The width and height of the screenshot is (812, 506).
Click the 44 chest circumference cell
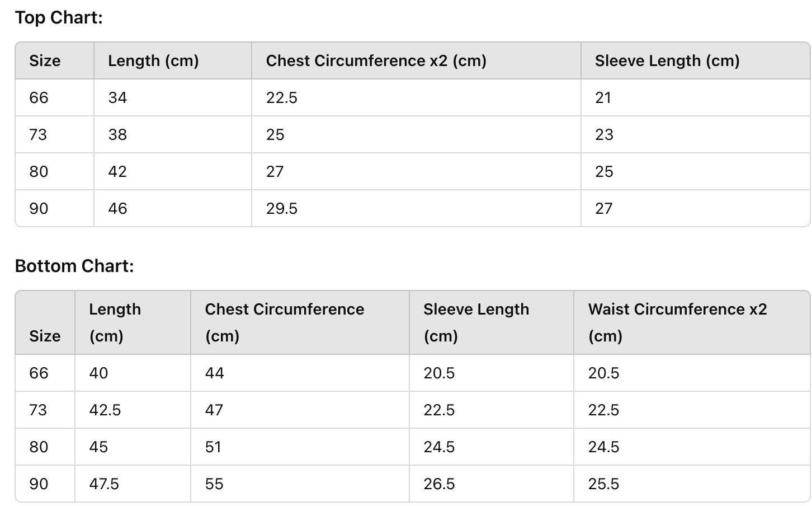(x=214, y=373)
